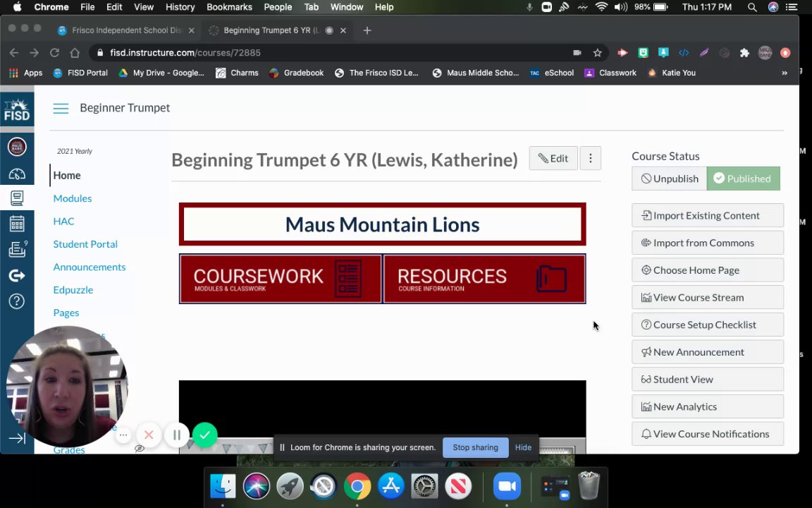Open the RESOURCES course information banner
The image size is (812, 508).
[484, 279]
